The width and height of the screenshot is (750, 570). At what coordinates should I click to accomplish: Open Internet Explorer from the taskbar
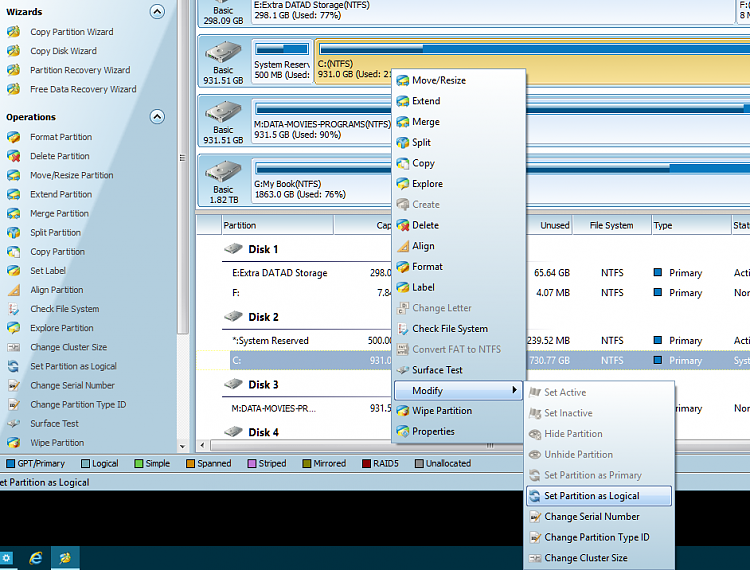tap(36, 558)
